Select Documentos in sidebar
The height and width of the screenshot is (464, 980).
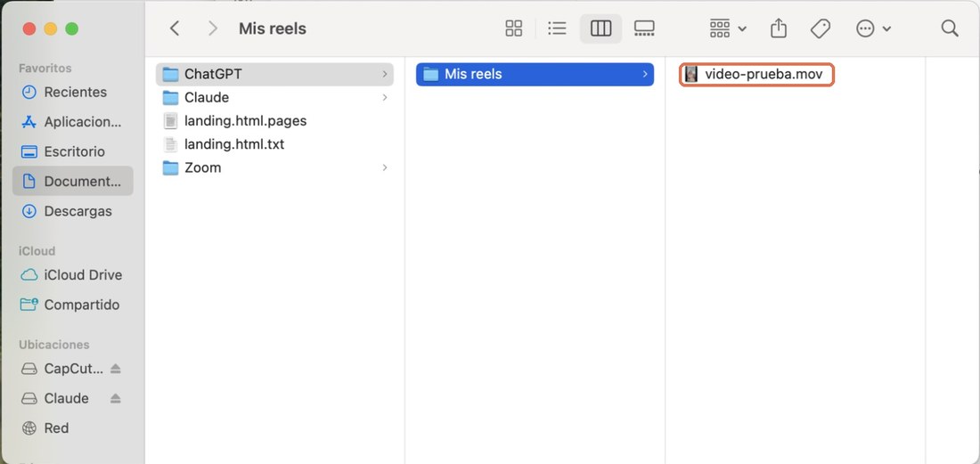pyautogui.click(x=72, y=181)
